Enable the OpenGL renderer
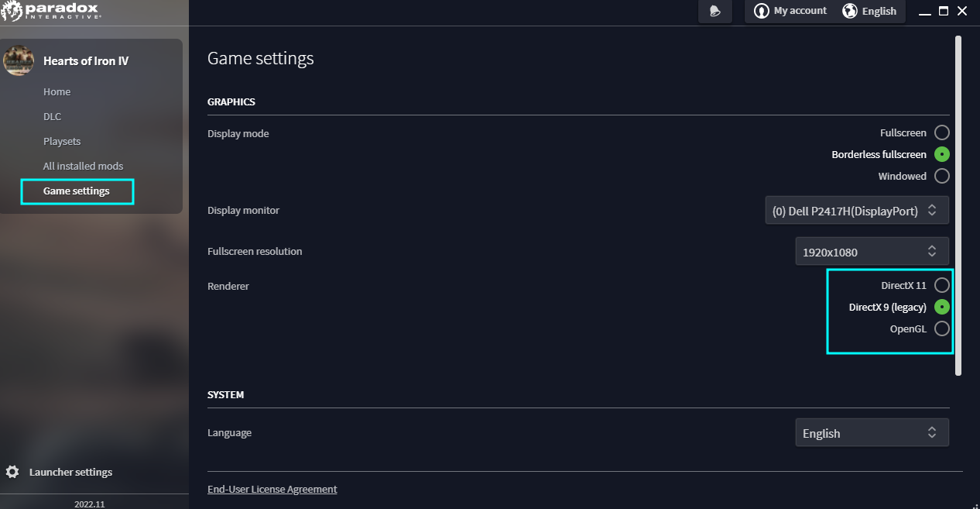 (x=941, y=328)
